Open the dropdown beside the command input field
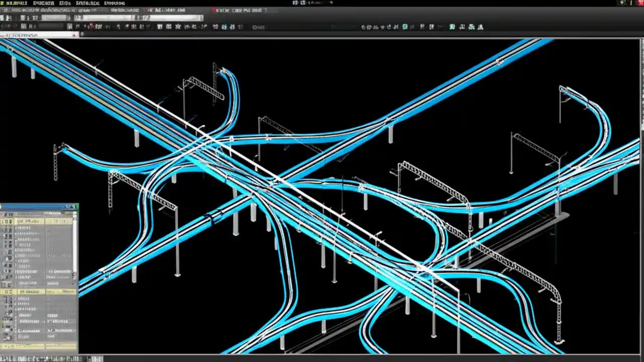644x362 pixels. 74,35
